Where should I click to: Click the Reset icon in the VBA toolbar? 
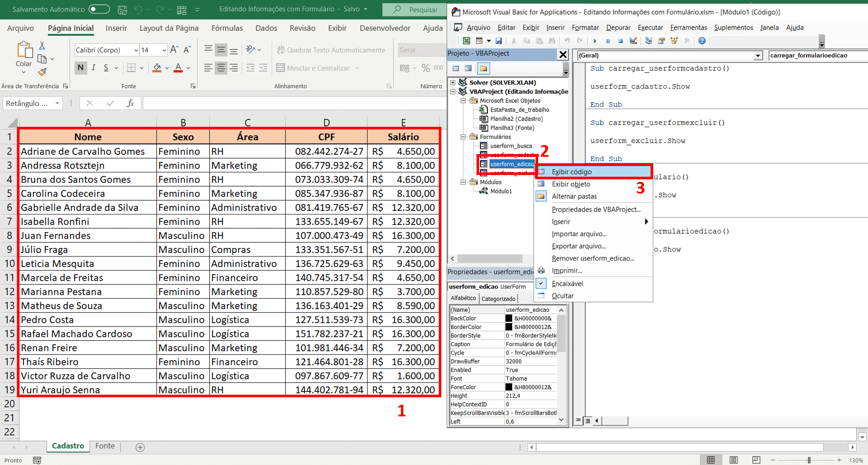(x=621, y=41)
